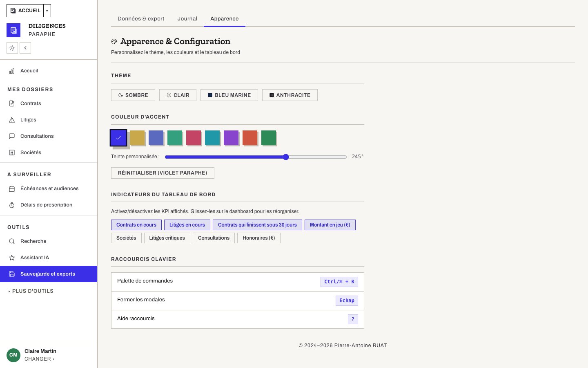The height and width of the screenshot is (368, 588).
Task: Apply the ANTHRACITE theme
Action: tap(290, 95)
